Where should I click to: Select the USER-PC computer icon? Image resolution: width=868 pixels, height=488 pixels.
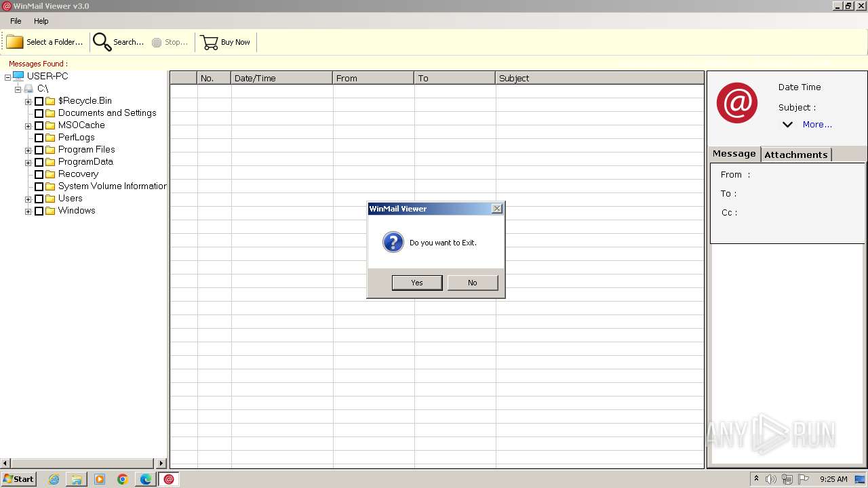pyautogui.click(x=18, y=76)
